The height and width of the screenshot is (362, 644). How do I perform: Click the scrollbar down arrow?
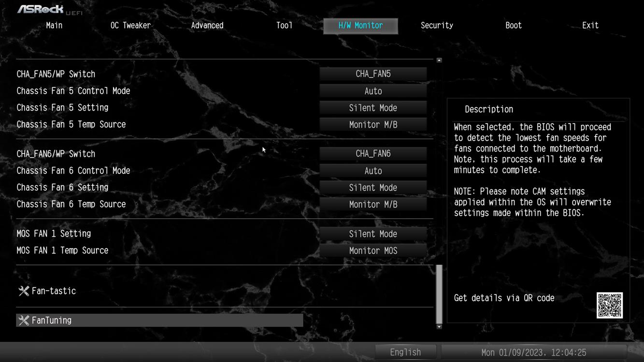tap(439, 327)
